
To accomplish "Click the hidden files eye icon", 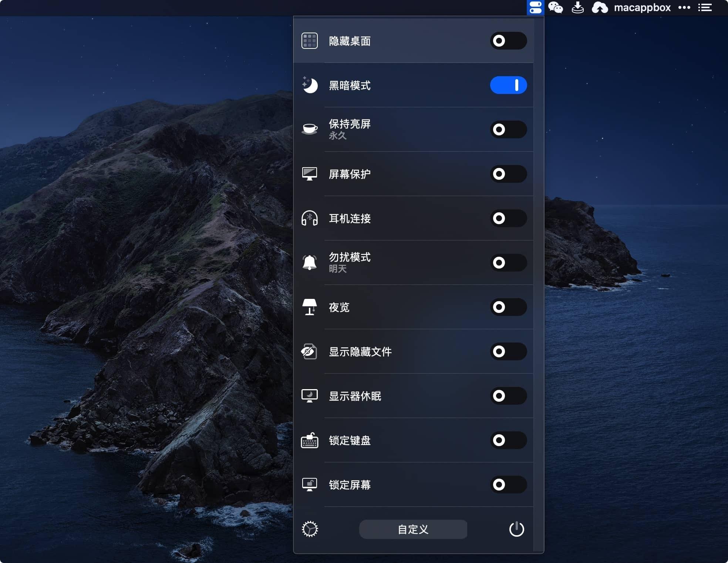I will [309, 351].
